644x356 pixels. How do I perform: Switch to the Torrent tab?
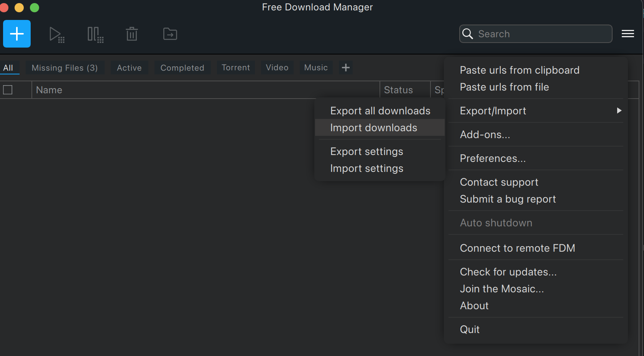coord(235,68)
